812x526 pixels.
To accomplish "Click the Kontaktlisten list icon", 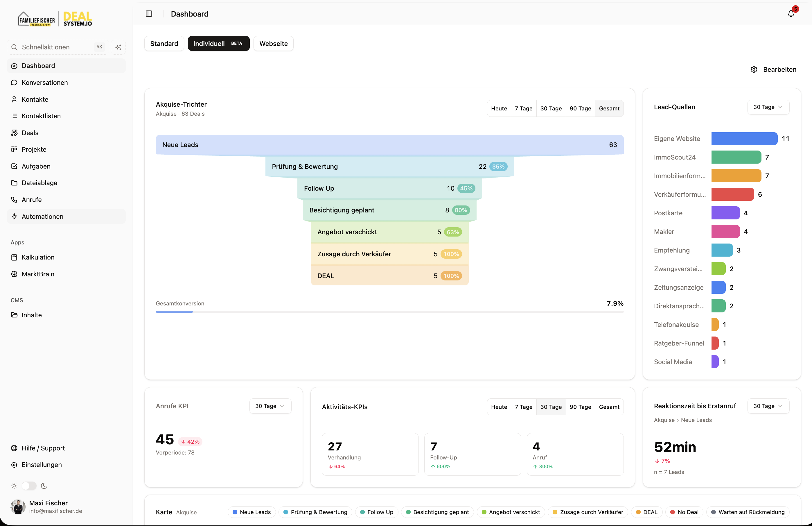I will click(14, 116).
